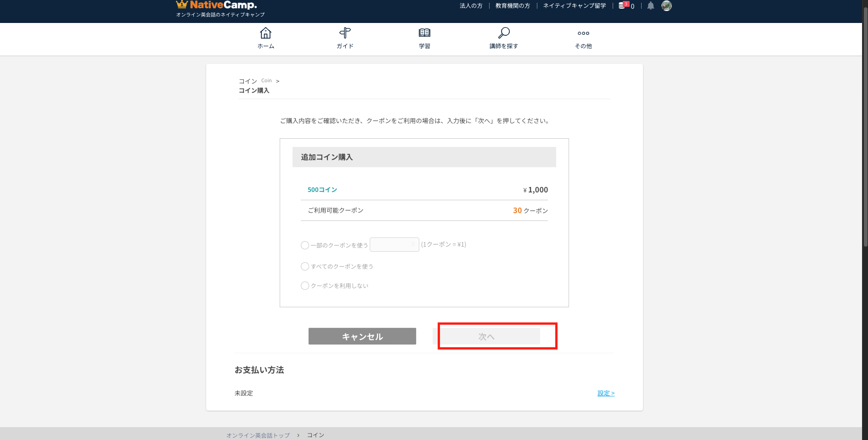The image size is (868, 440).
Task: Open the user profile avatar
Action: pyautogui.click(x=666, y=6)
